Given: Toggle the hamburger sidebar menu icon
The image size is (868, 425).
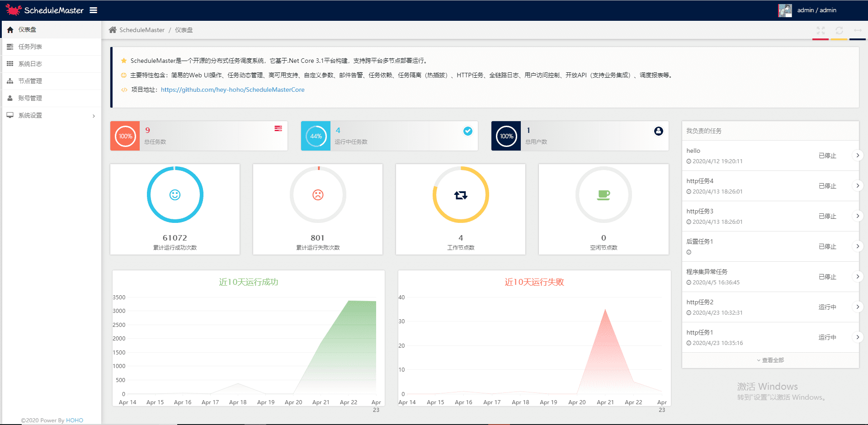Looking at the screenshot, I should click(x=94, y=10).
